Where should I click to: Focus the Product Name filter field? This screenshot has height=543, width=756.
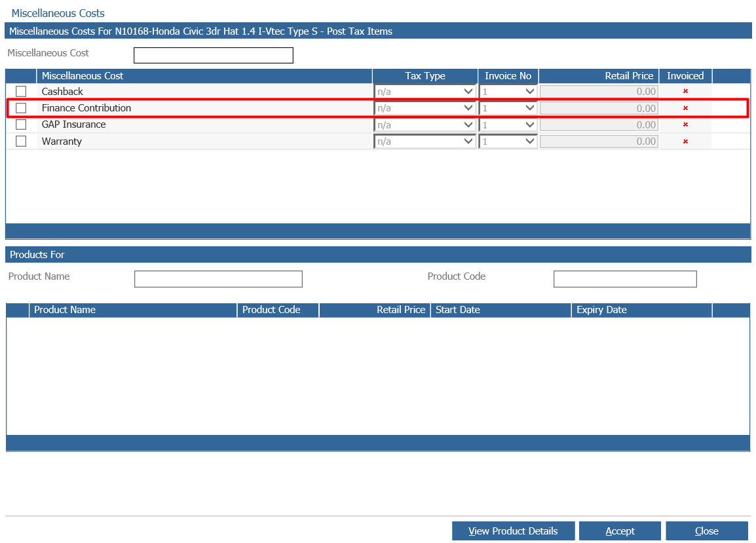point(218,279)
